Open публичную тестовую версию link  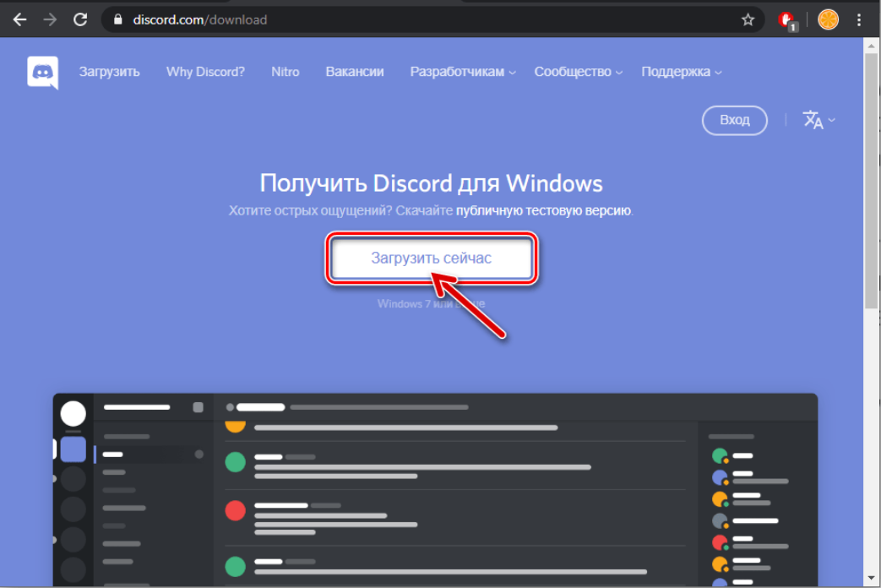(543, 211)
